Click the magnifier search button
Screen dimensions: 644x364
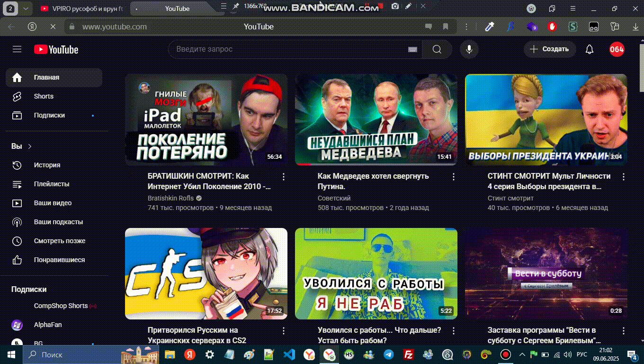[437, 49]
